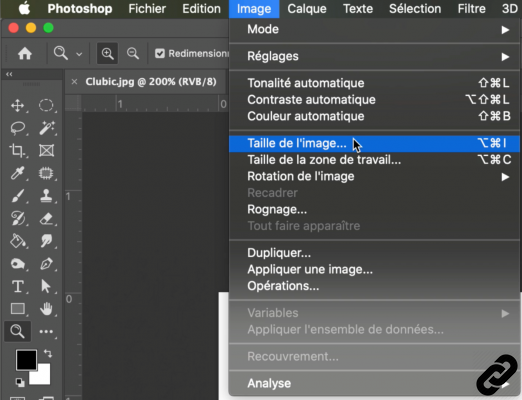This screenshot has width=522, height=400.
Task: Open the Apple menu
Action: [x=24, y=9]
